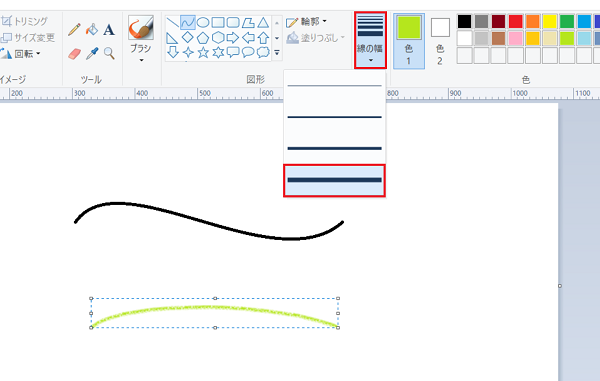Click the canvas right-edge resize handle

560,286
